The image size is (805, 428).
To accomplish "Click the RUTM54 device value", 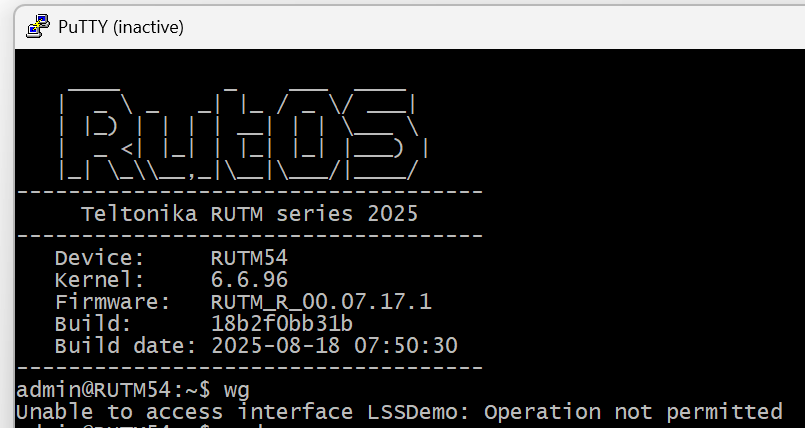I will 249,258.
